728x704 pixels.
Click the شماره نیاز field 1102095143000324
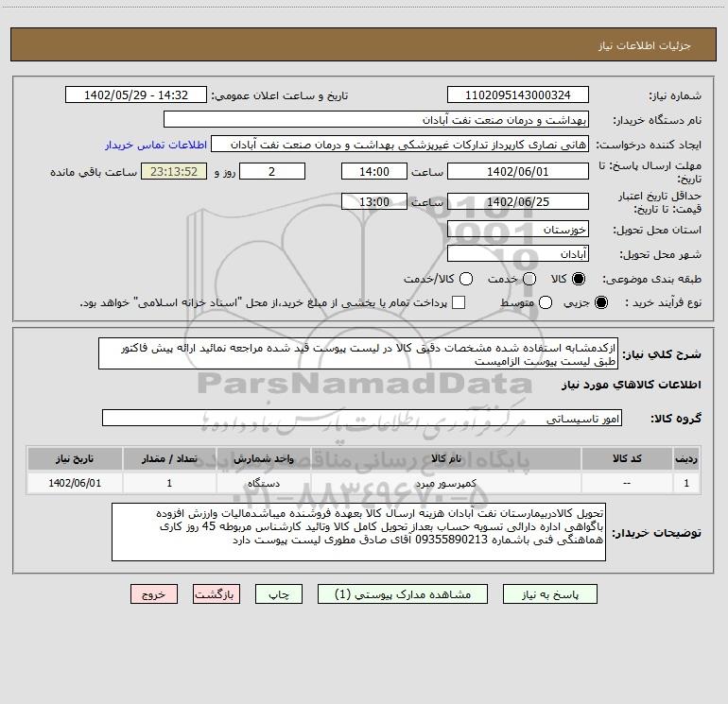tap(518, 95)
